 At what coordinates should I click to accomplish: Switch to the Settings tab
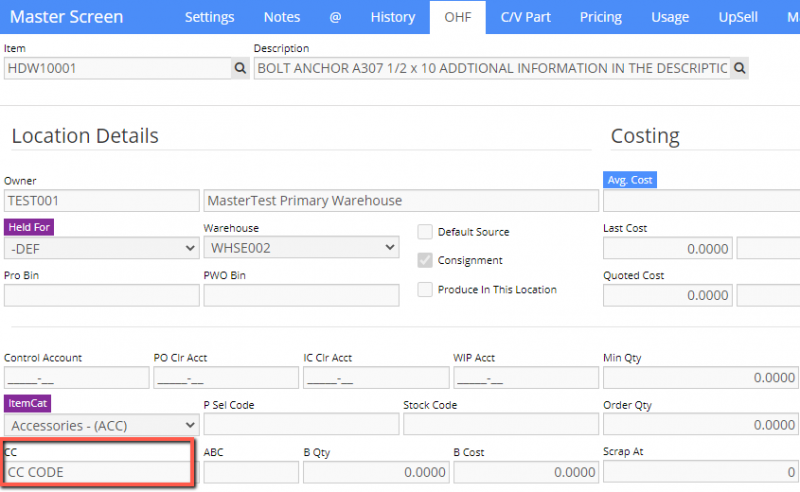coord(209,17)
